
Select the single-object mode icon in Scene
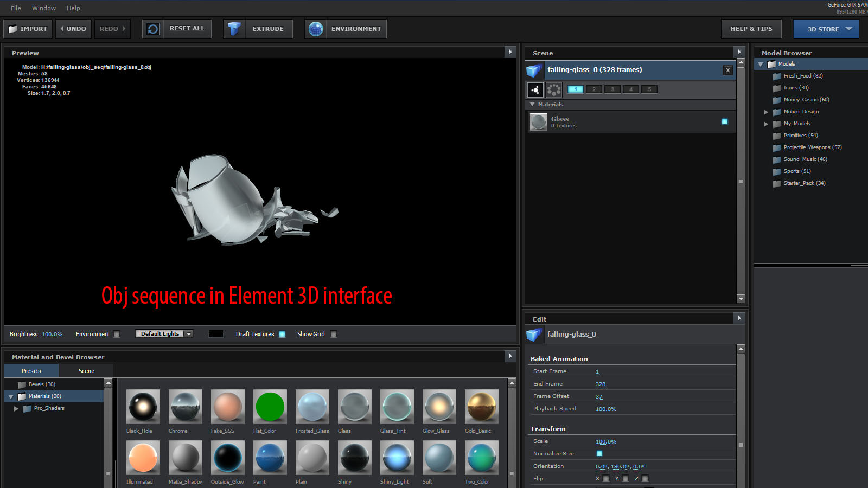[x=535, y=89]
